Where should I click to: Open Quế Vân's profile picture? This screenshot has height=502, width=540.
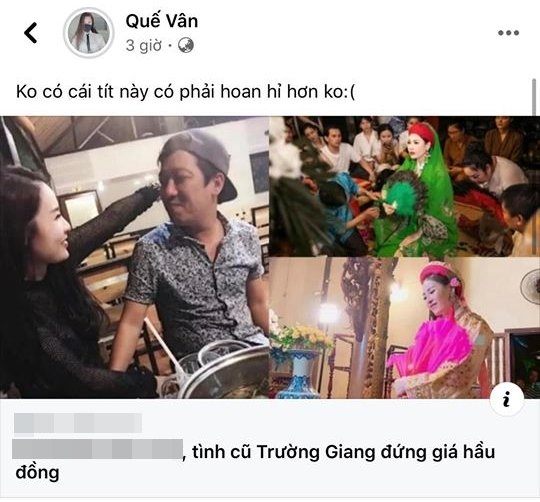pos(89,33)
